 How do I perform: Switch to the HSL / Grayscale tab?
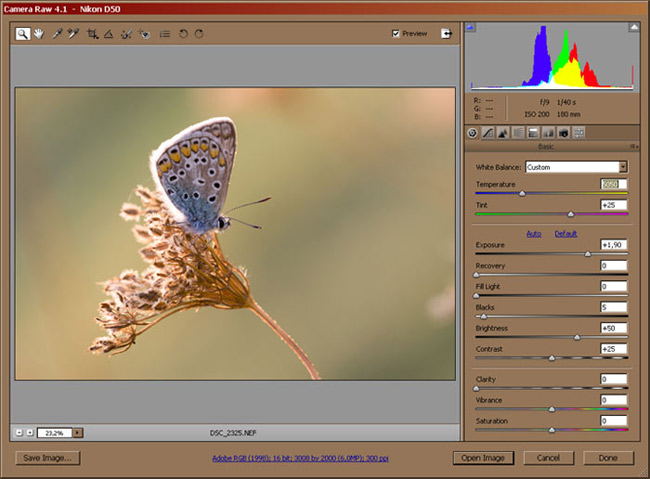pos(518,133)
